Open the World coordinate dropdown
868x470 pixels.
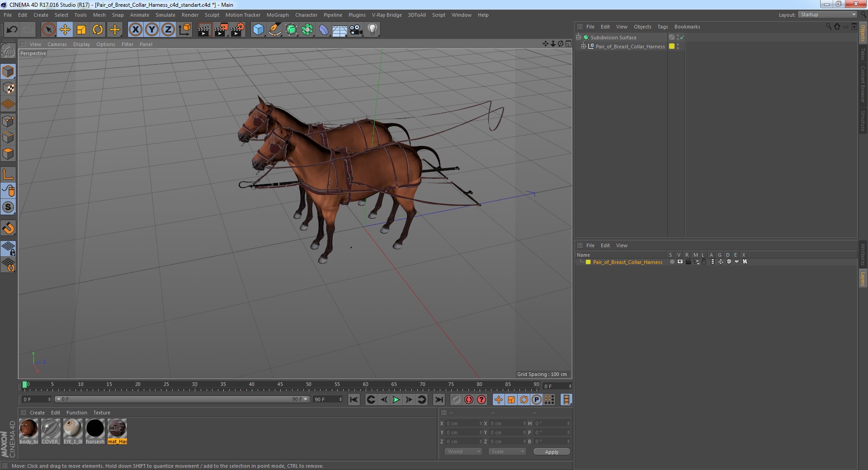tap(463, 451)
